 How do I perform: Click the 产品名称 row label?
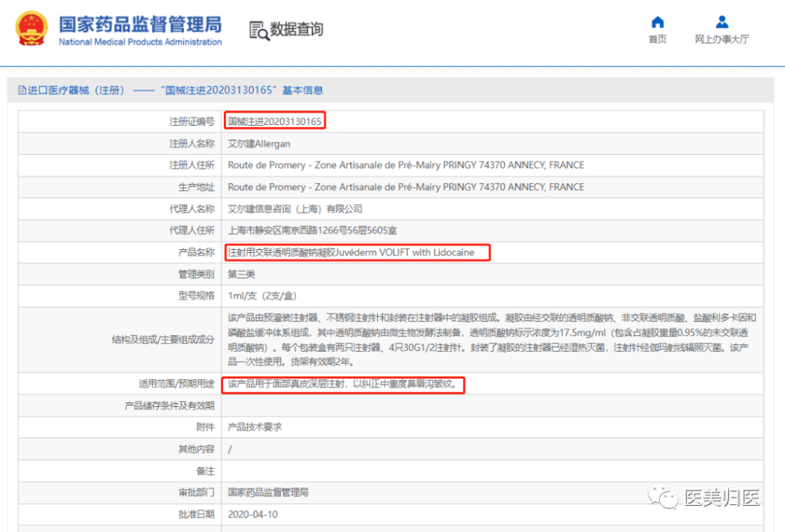click(x=196, y=253)
